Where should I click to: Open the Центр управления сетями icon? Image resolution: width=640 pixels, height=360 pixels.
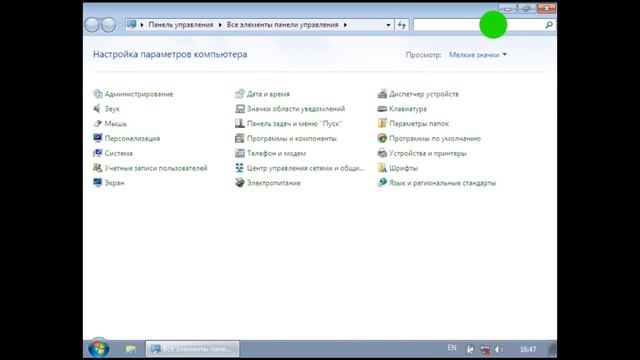click(x=240, y=168)
